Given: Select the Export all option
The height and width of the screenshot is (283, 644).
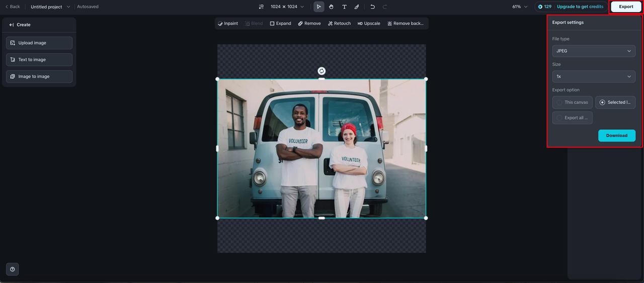Looking at the screenshot, I should click(x=573, y=118).
